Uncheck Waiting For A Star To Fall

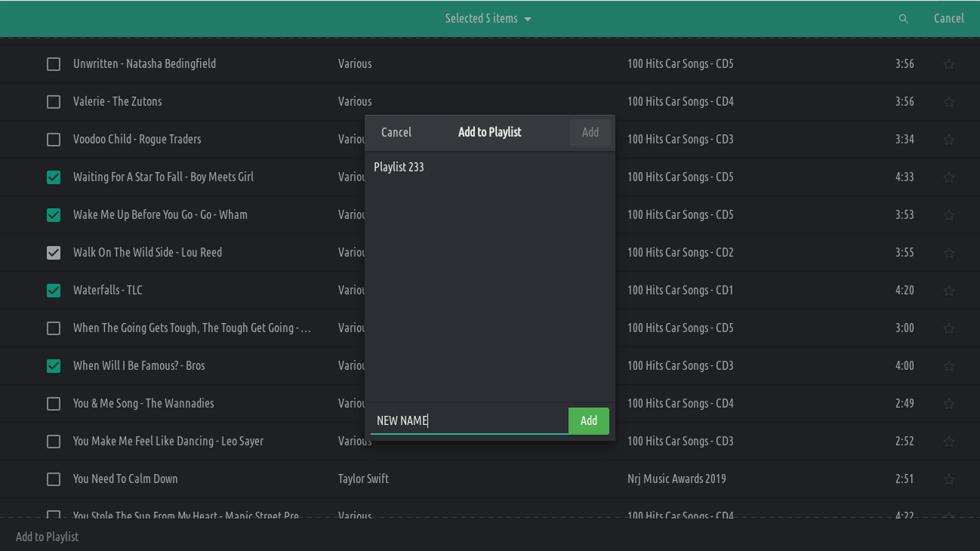[x=54, y=177]
